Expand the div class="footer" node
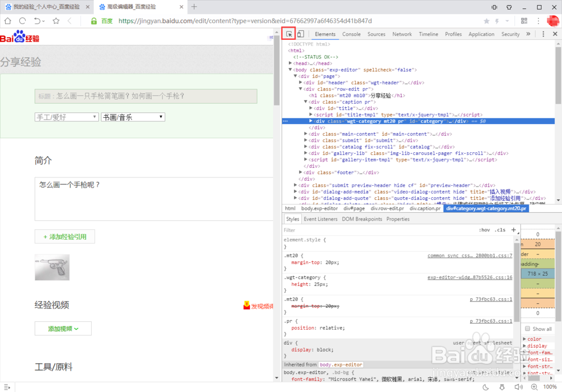Image resolution: width=562 pixels, height=392 pixels. pos(301,172)
